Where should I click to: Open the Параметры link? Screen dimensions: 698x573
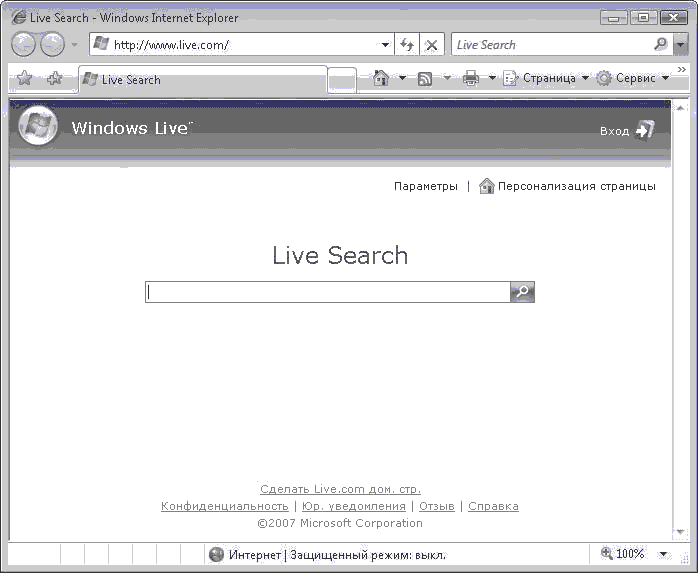(x=426, y=186)
